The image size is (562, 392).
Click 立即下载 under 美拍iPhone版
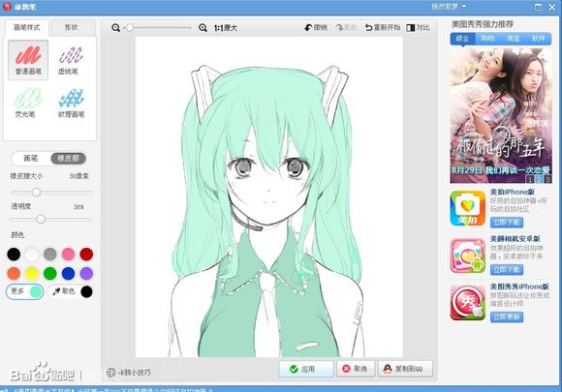point(507,223)
